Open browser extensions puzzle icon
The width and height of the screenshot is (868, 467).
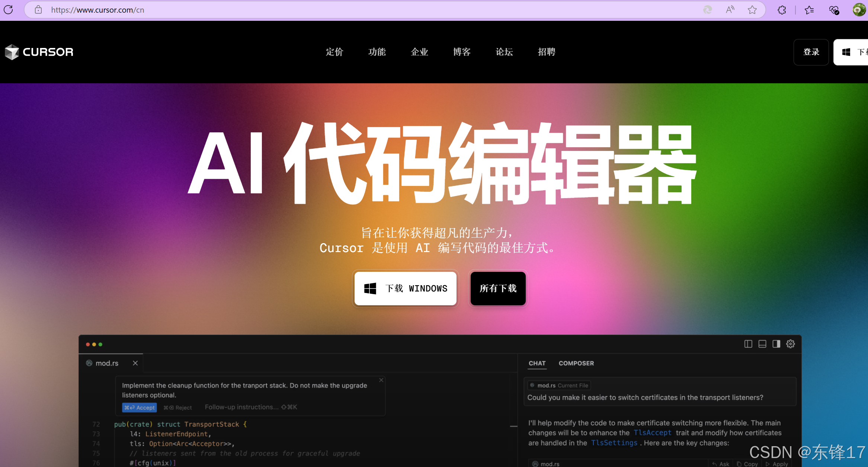[782, 10]
